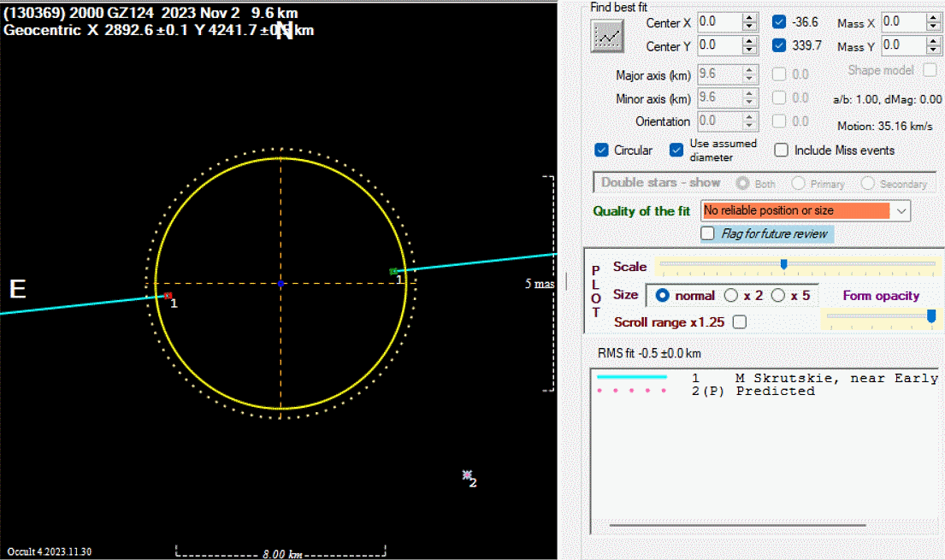Click in the Center X input field

coord(717,21)
